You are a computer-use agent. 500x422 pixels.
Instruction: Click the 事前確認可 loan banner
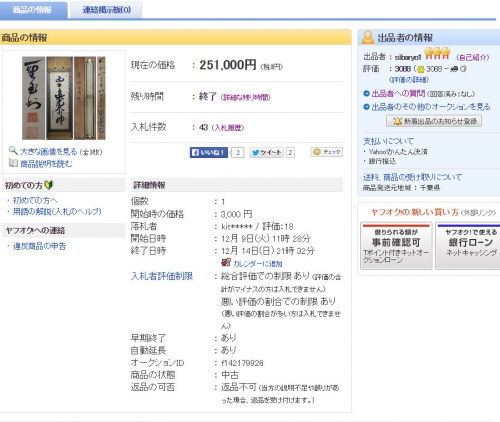tap(396, 246)
